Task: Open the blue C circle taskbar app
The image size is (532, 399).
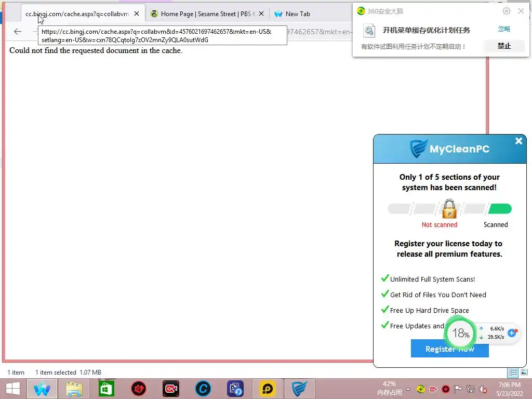Action: click(x=203, y=389)
